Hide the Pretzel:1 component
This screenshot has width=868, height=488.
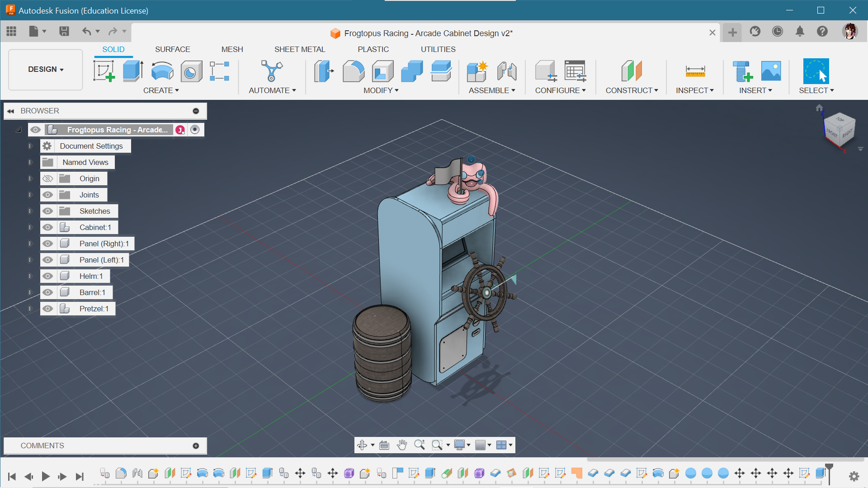point(47,309)
